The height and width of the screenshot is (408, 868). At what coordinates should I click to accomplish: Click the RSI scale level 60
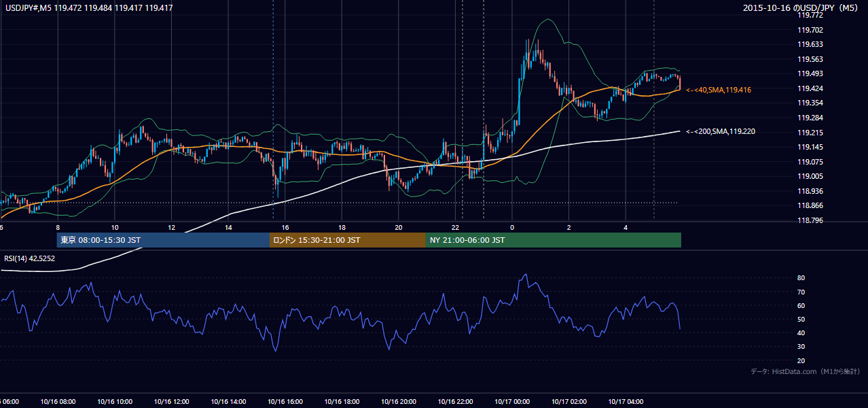point(801,305)
